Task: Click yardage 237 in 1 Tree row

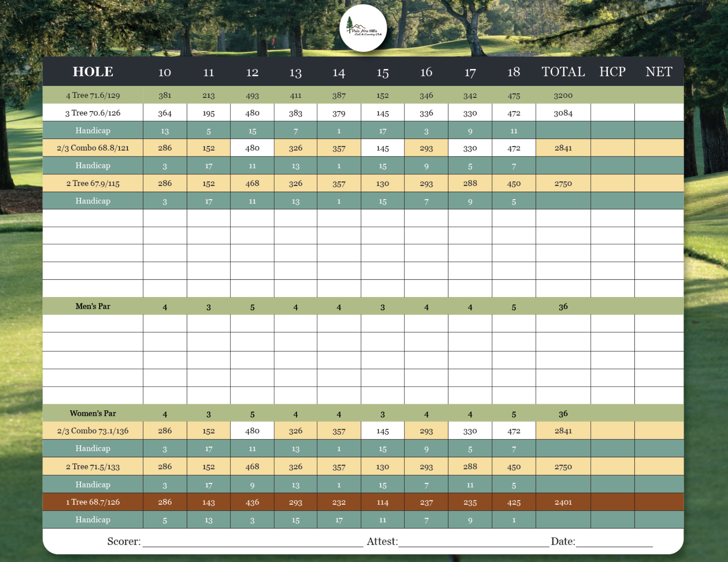Action: tap(426, 502)
